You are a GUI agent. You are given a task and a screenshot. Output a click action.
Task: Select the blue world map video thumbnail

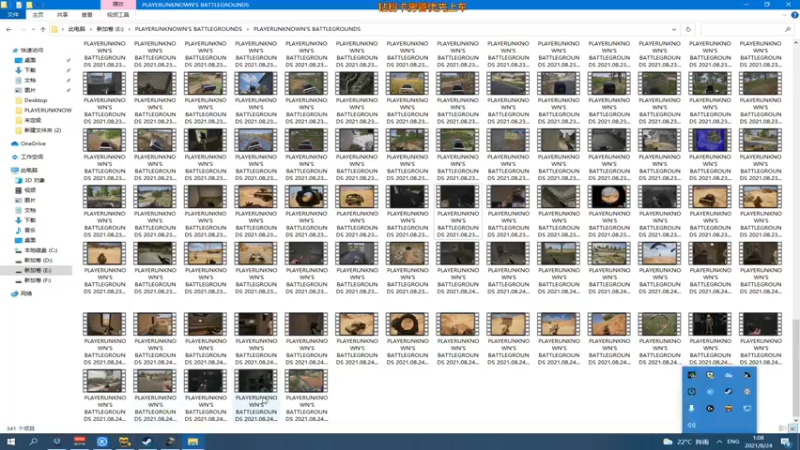click(710, 140)
